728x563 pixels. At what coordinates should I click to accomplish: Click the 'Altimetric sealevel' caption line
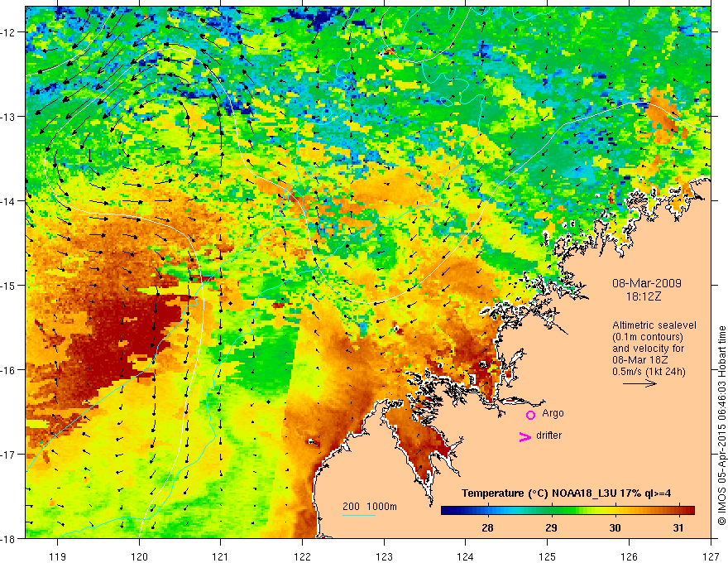[654, 325]
